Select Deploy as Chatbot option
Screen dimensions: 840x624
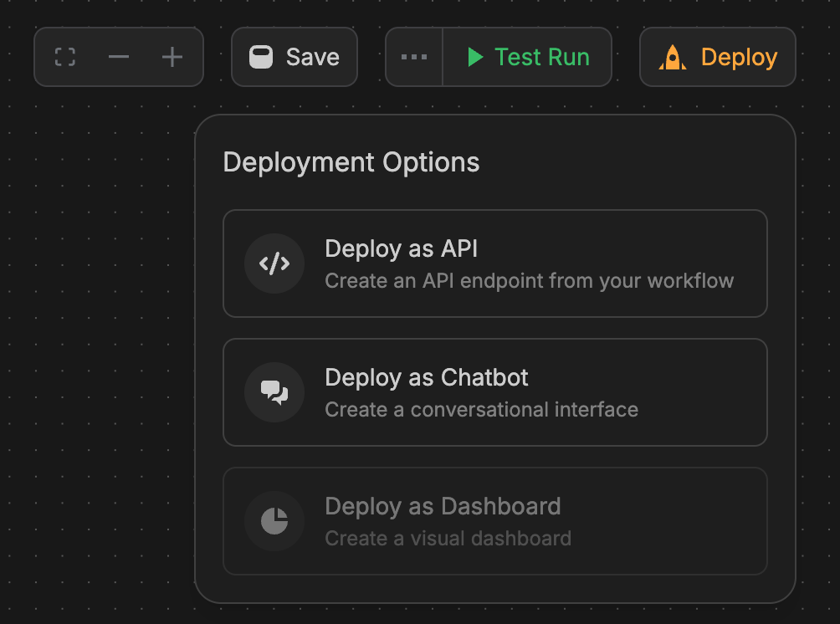click(x=495, y=392)
